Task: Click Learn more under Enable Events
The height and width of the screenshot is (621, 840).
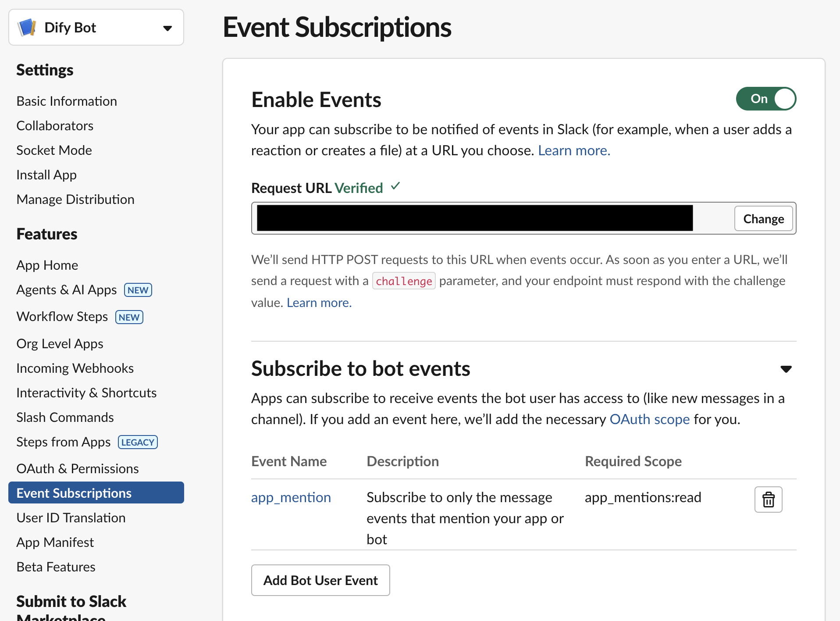Action: click(x=574, y=151)
